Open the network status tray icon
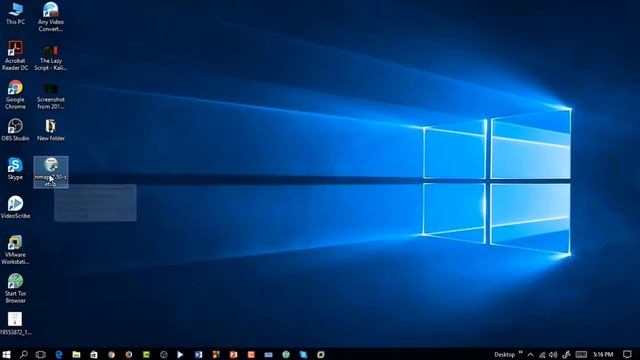This screenshot has height=360, width=640. (542, 355)
